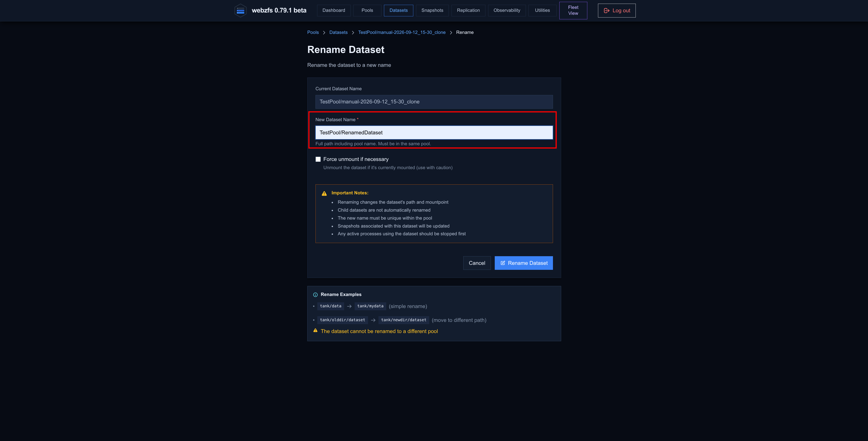Open the Observability nav tab
868x441 pixels.
pos(507,10)
